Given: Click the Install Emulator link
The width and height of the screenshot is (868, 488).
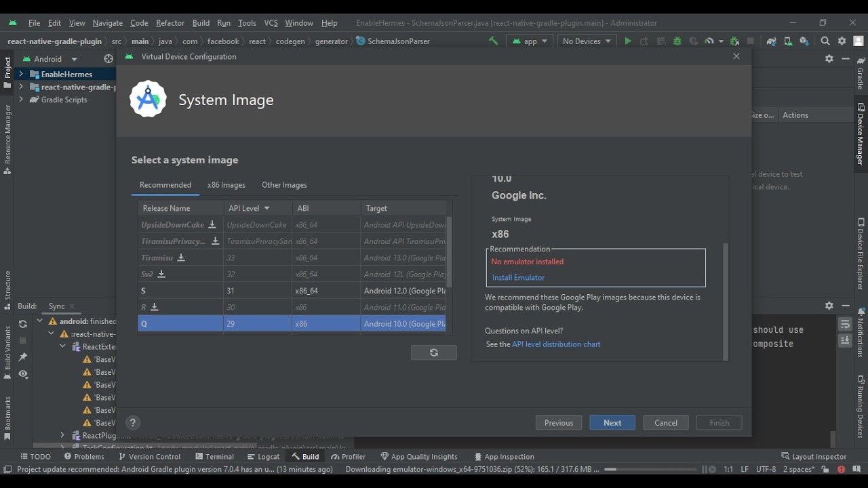Looking at the screenshot, I should point(518,277).
